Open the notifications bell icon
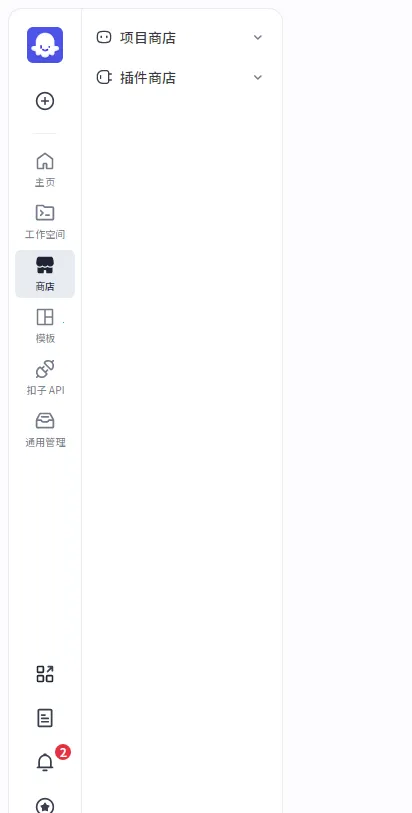 tap(45, 762)
